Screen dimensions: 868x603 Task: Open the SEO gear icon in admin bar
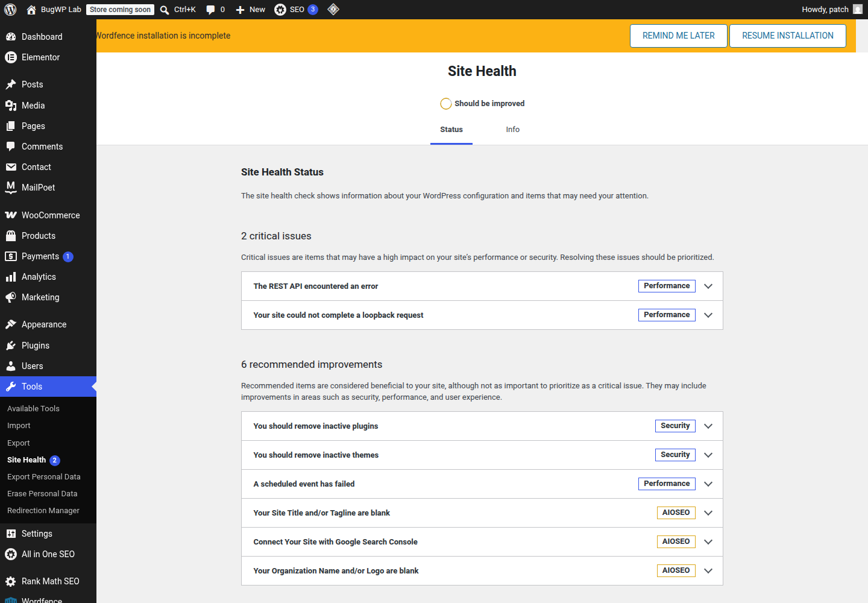pyautogui.click(x=280, y=10)
